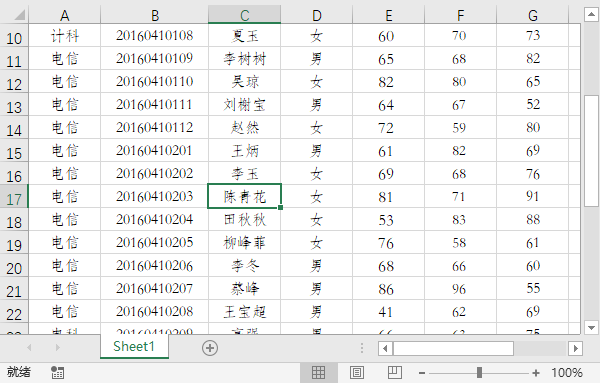Select column E header
This screenshot has height=383, width=600.
click(x=388, y=15)
